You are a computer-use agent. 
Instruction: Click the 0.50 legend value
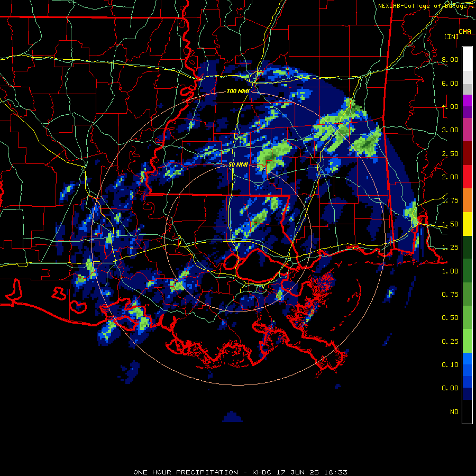point(450,318)
